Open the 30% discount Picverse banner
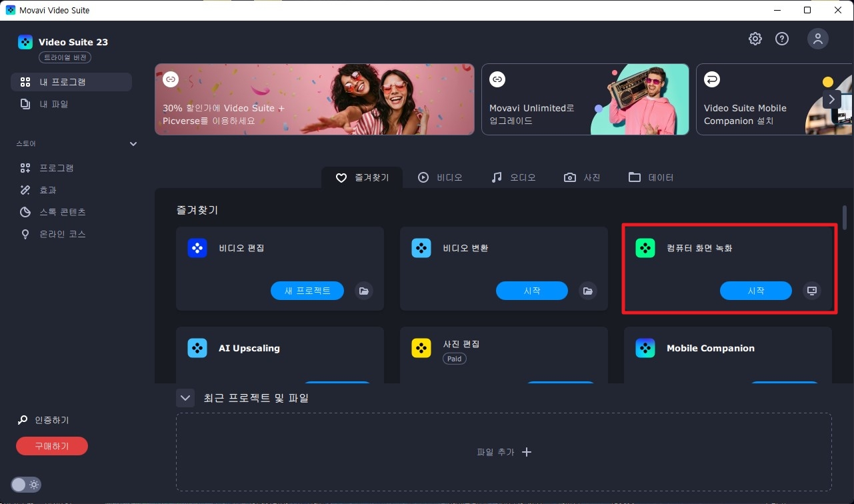Image resolution: width=854 pixels, height=504 pixels. click(315, 99)
